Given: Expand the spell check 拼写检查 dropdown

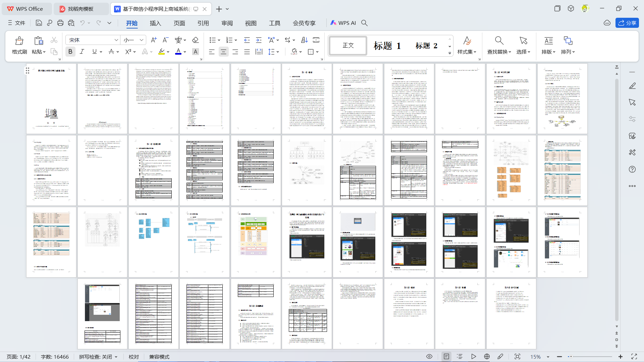Looking at the screenshot, I should (116, 357).
